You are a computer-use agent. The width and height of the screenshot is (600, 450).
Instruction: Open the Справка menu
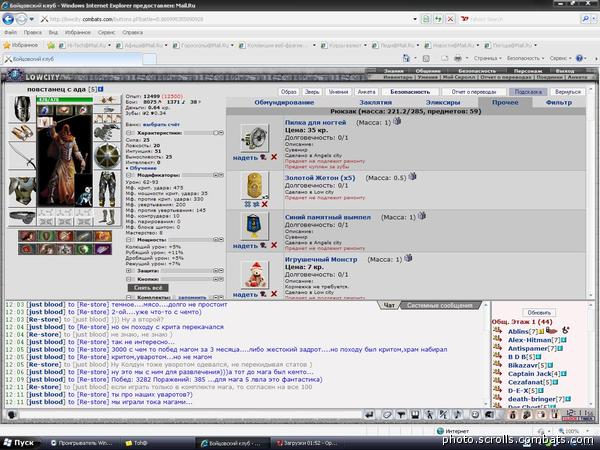[x=132, y=33]
